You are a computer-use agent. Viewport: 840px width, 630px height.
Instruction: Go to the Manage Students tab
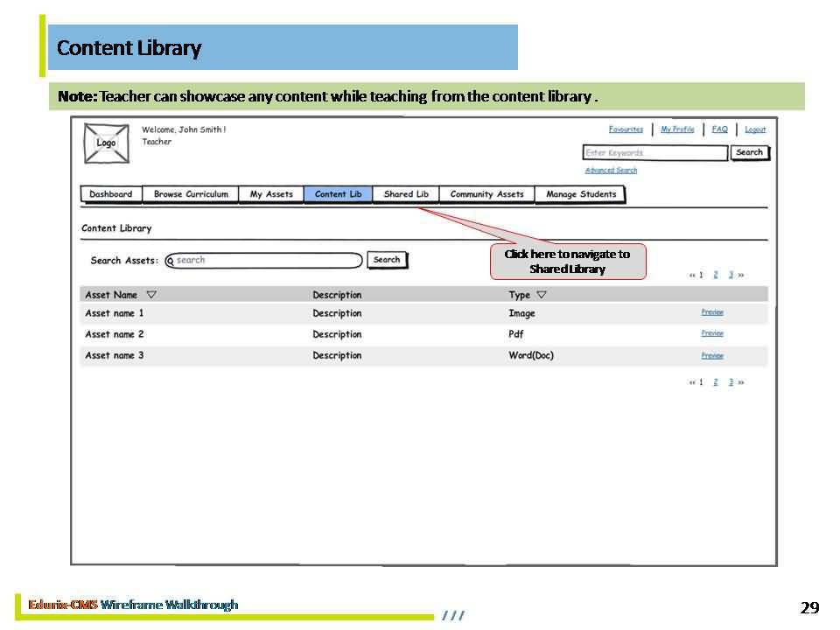coord(581,194)
